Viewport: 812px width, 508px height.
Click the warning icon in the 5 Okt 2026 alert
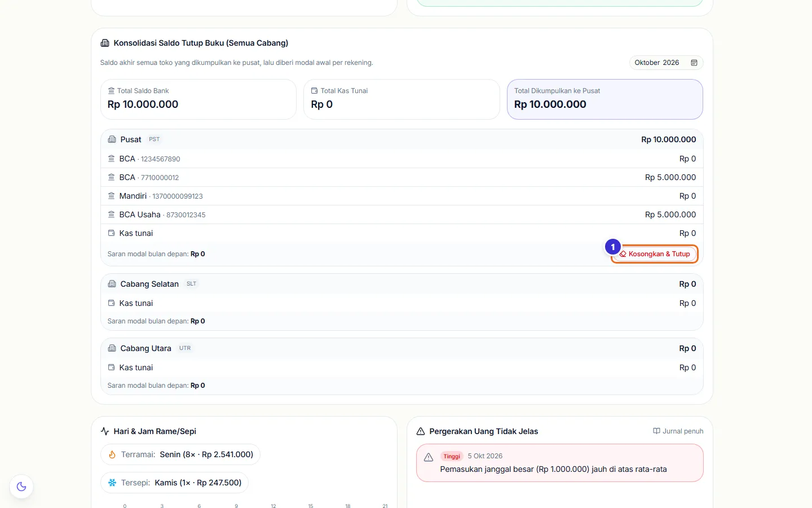point(429,457)
